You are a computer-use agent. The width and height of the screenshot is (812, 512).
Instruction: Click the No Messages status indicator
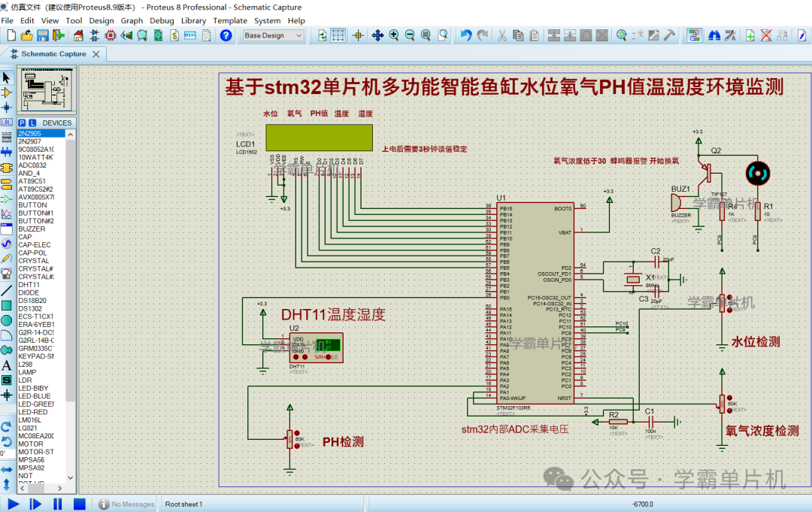pyautogui.click(x=126, y=504)
